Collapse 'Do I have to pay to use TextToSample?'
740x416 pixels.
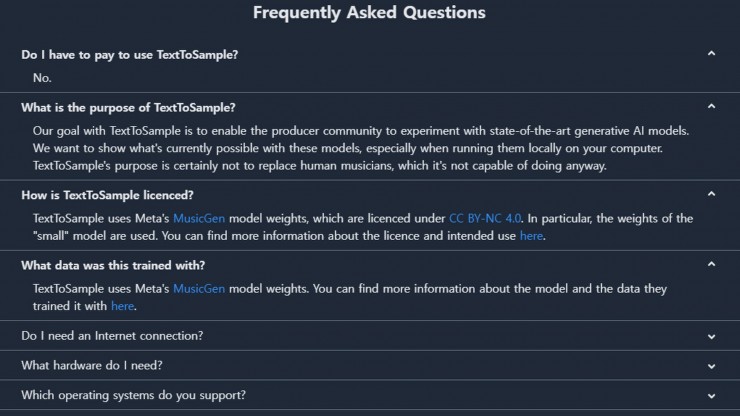click(130, 54)
